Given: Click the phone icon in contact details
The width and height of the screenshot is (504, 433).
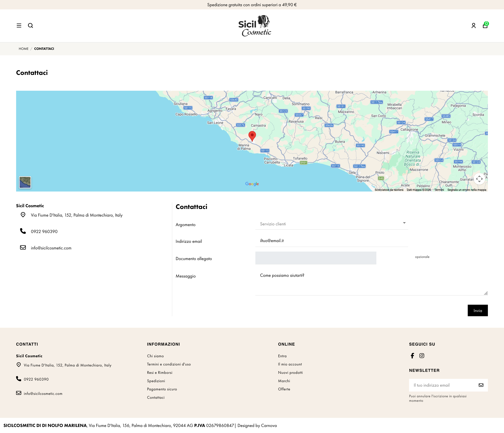Looking at the screenshot, I should click(x=23, y=231).
